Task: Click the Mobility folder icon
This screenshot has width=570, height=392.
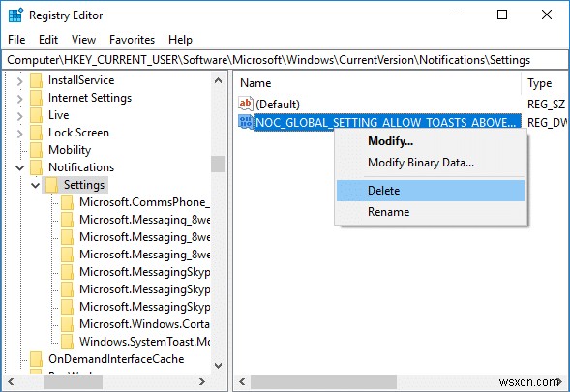Action: pyautogui.click(x=36, y=150)
